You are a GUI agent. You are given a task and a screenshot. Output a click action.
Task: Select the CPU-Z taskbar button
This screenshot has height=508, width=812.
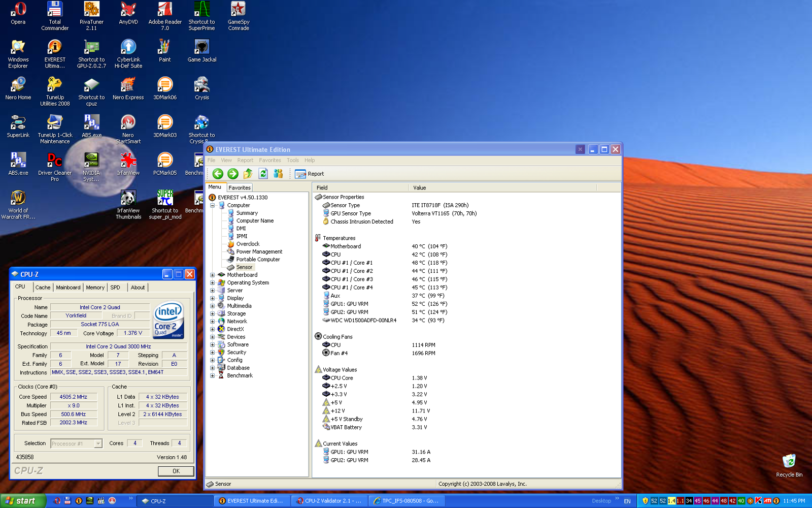[175, 501]
